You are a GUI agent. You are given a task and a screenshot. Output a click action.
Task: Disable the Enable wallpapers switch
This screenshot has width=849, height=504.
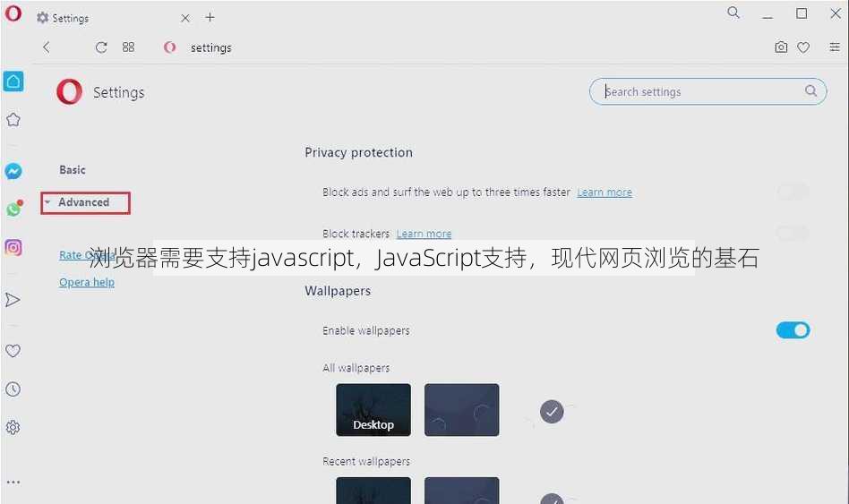793,330
